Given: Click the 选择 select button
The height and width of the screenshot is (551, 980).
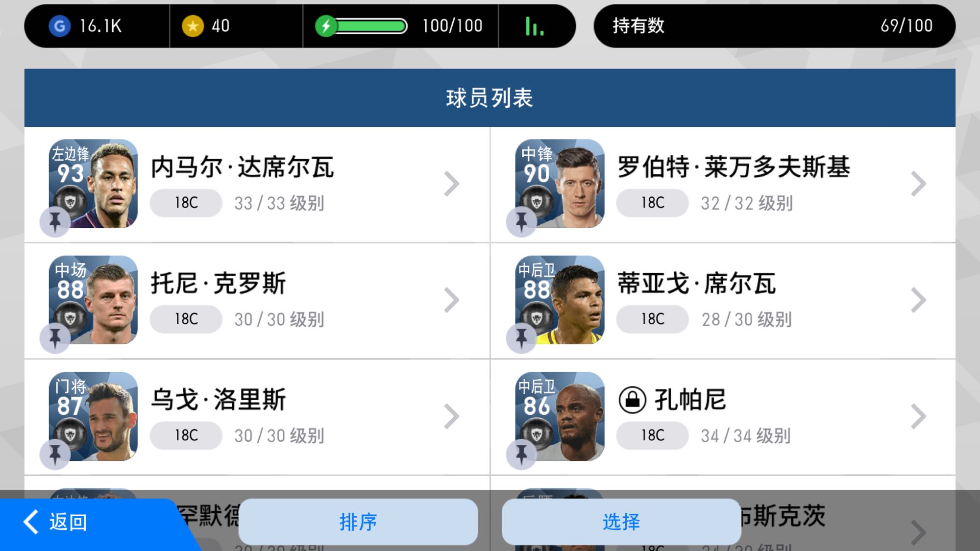Looking at the screenshot, I should tap(621, 522).
